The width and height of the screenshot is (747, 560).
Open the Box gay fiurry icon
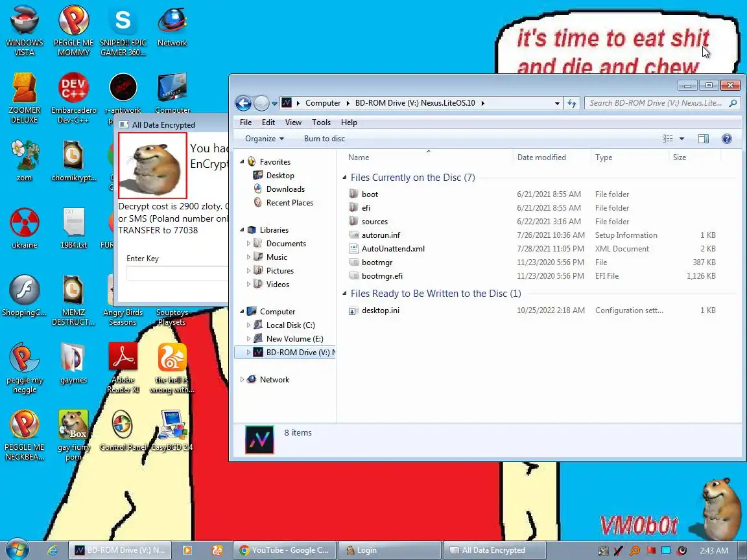[73, 436]
